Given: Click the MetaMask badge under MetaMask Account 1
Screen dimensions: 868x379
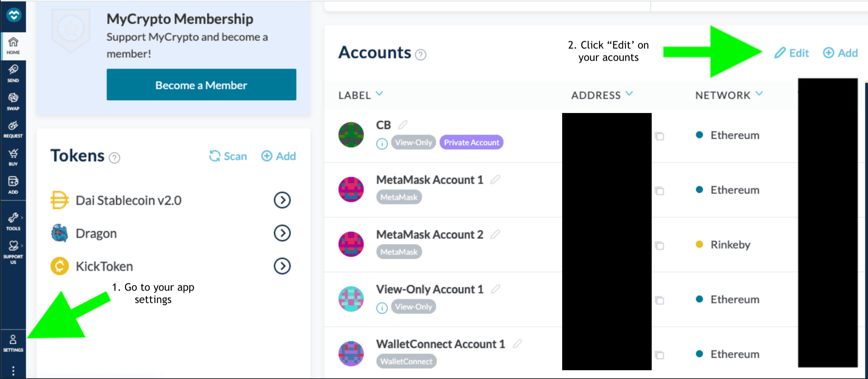Looking at the screenshot, I should coord(399,197).
